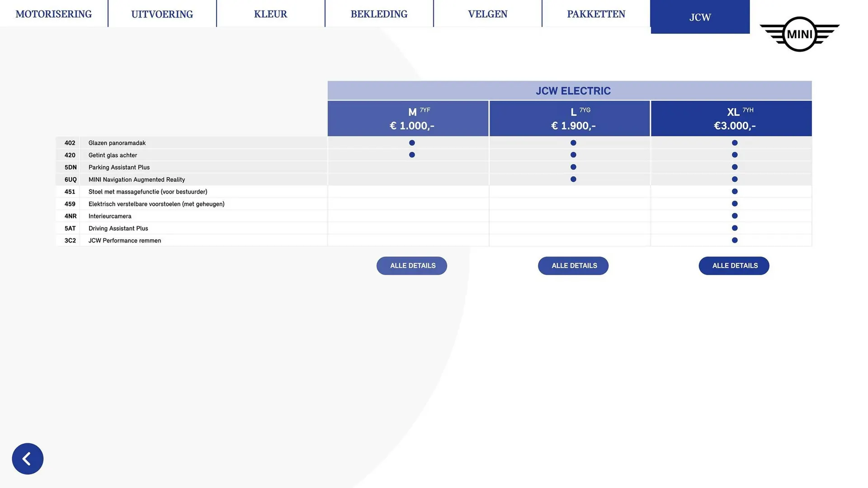Open Alle Details for package XL
This screenshot has width=868, height=488.
coord(734,266)
